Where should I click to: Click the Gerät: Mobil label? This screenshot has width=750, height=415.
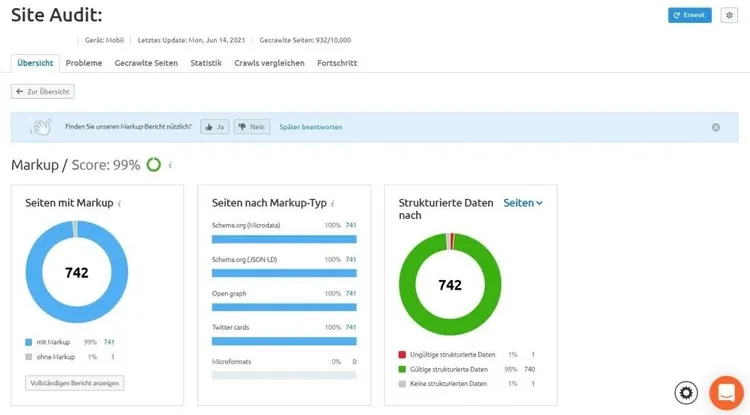104,40
